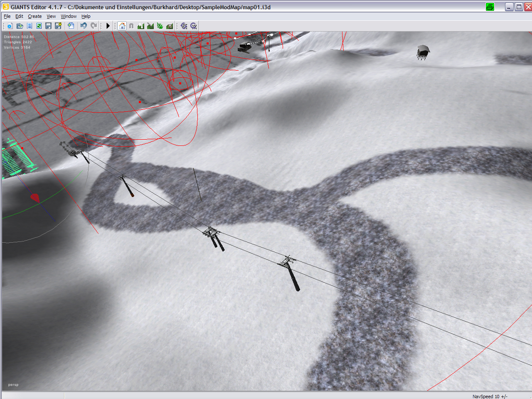Click the Redo arrow icon

pos(94,26)
